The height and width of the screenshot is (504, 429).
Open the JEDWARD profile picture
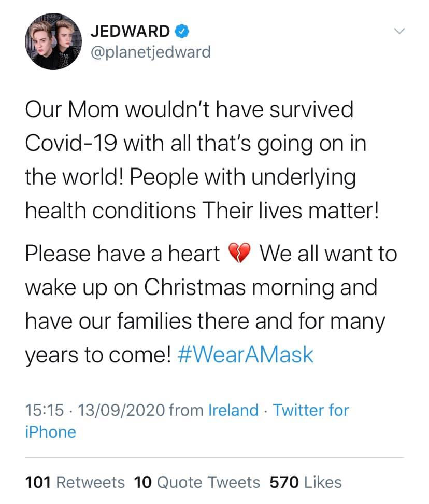pyautogui.click(x=53, y=41)
